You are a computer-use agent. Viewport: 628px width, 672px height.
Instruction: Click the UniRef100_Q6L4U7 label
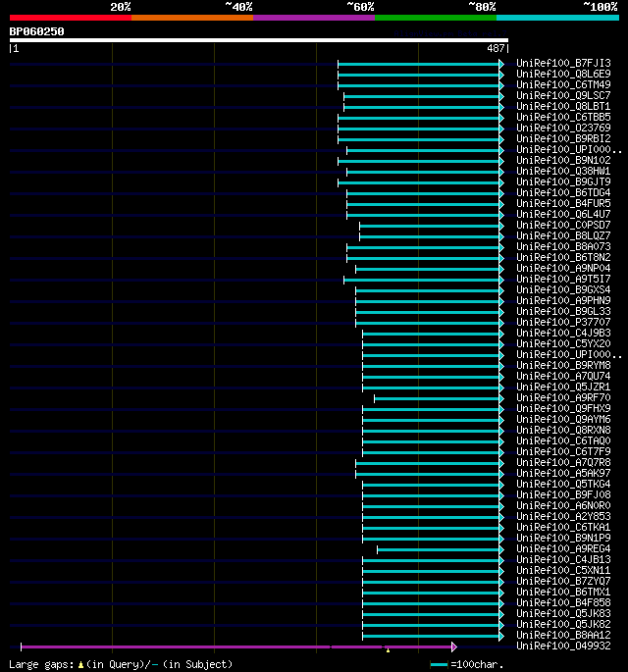tap(563, 214)
